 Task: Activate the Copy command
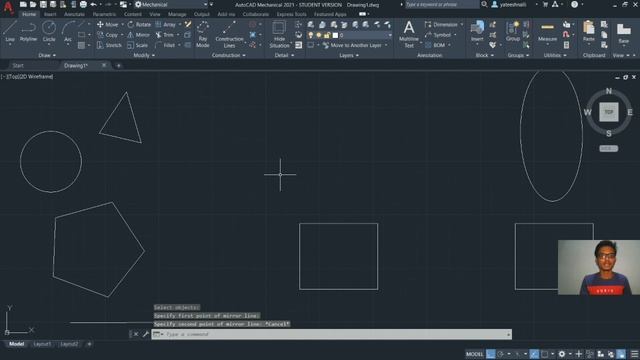click(107, 35)
